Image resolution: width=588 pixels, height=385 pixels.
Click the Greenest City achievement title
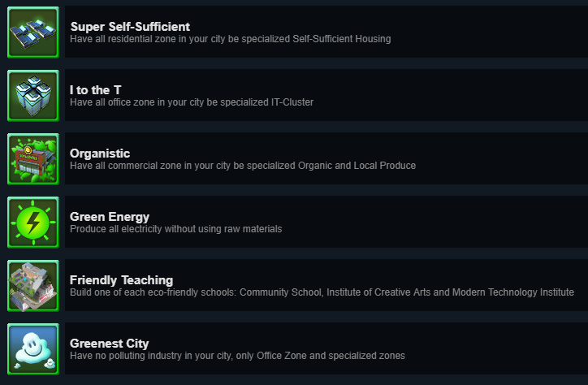pos(109,344)
